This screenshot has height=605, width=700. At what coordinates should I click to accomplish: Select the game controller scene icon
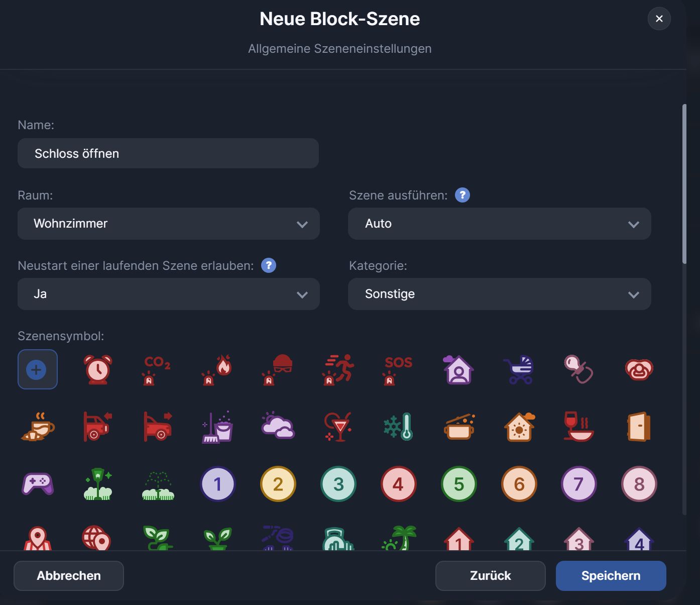tap(38, 484)
